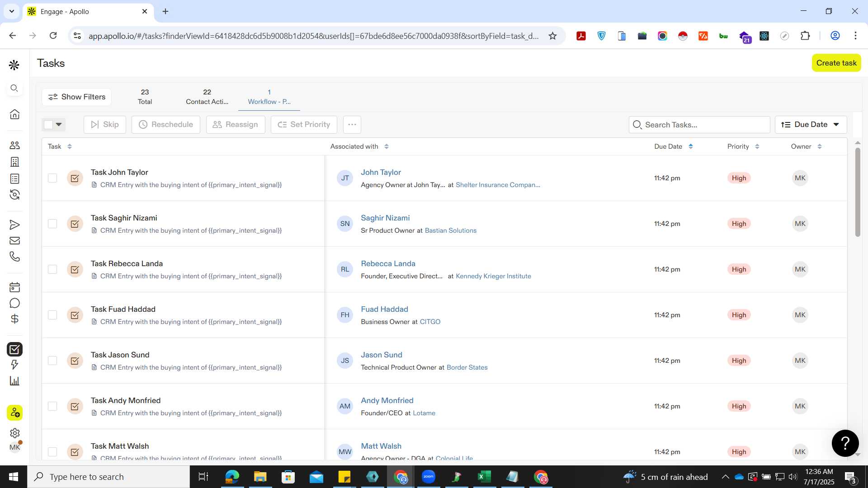Click the Set Priority button
The height and width of the screenshot is (488, 868).
[x=304, y=124]
